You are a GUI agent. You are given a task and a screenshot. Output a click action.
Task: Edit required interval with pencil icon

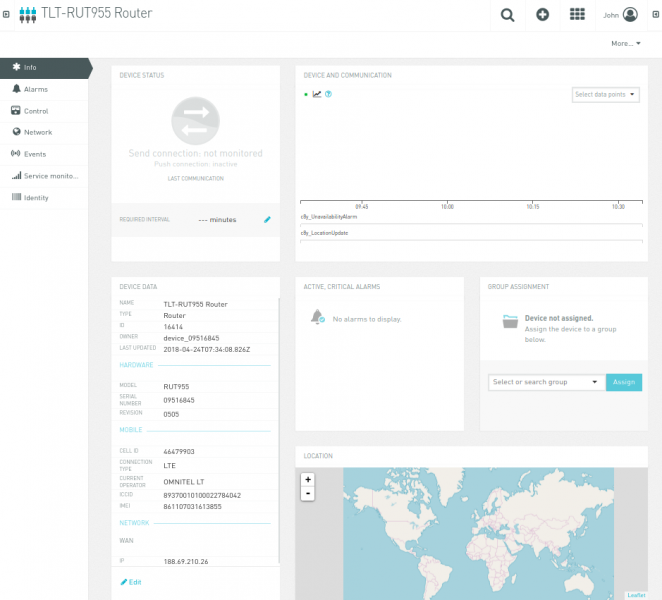pos(267,219)
